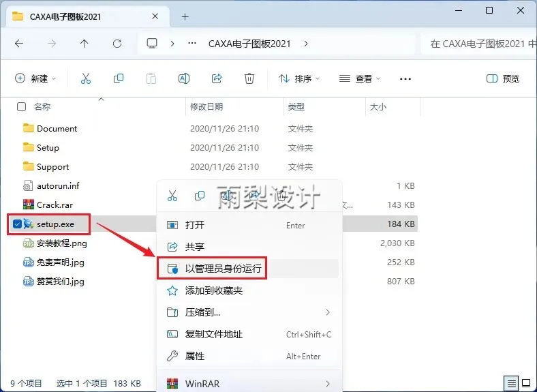Refresh the folder view
Viewport: 537px width, 392px height.
(117, 44)
